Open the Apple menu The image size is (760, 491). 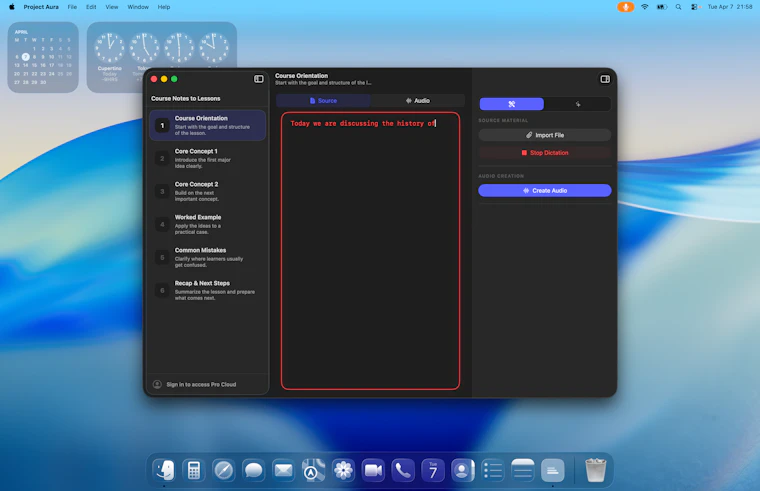(12, 7)
